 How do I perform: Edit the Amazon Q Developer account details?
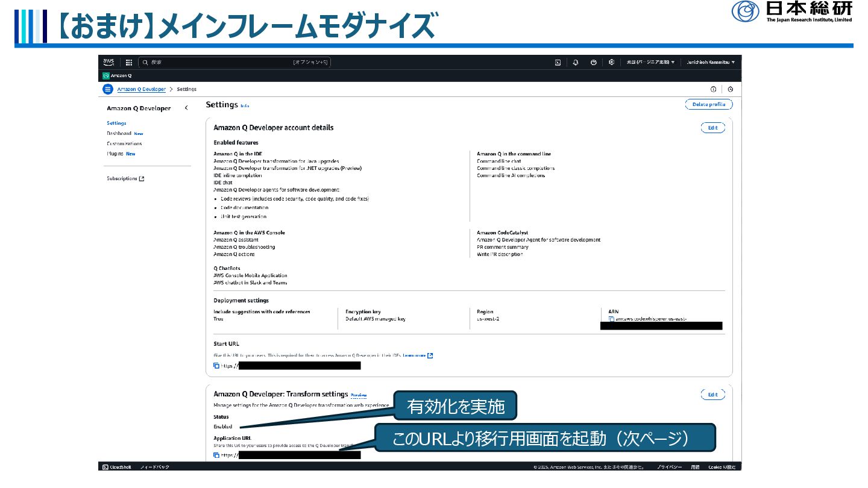[x=713, y=128]
